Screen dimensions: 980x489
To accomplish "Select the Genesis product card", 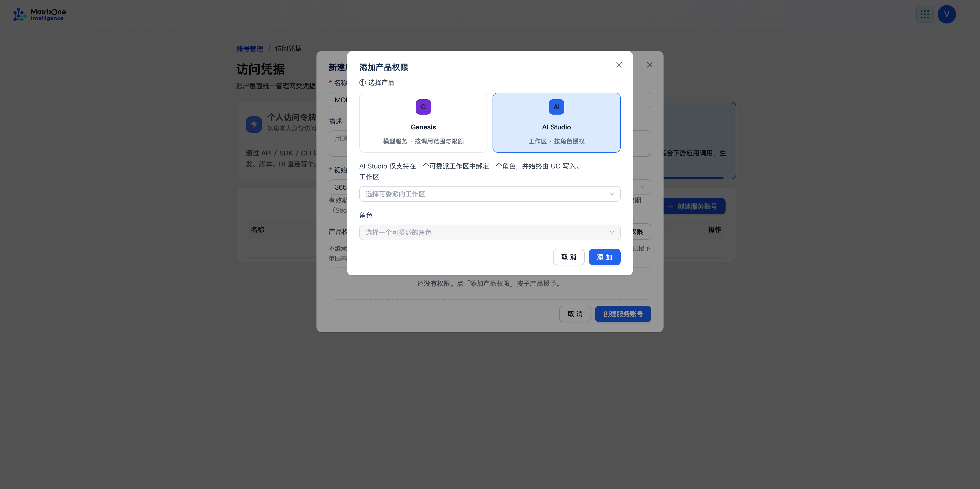I will click(423, 123).
